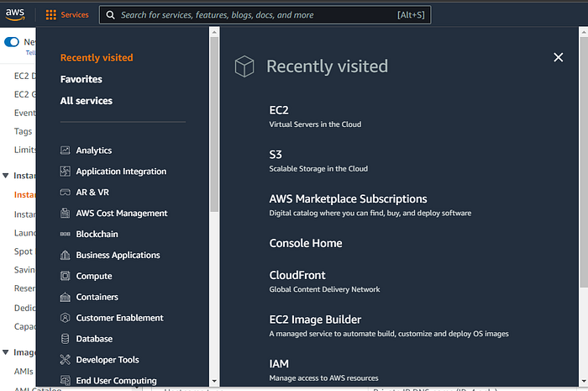Click the Database category icon
588x391 pixels.
(66, 339)
